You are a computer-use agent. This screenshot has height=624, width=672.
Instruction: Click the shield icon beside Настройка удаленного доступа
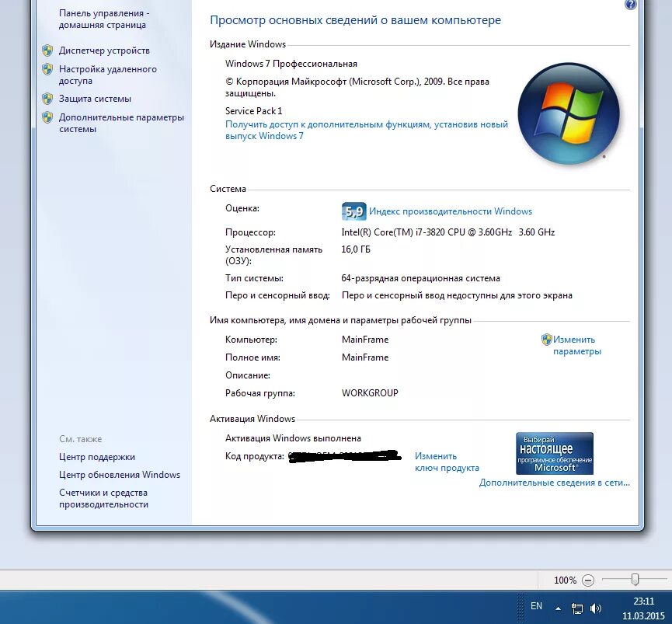click(x=47, y=69)
